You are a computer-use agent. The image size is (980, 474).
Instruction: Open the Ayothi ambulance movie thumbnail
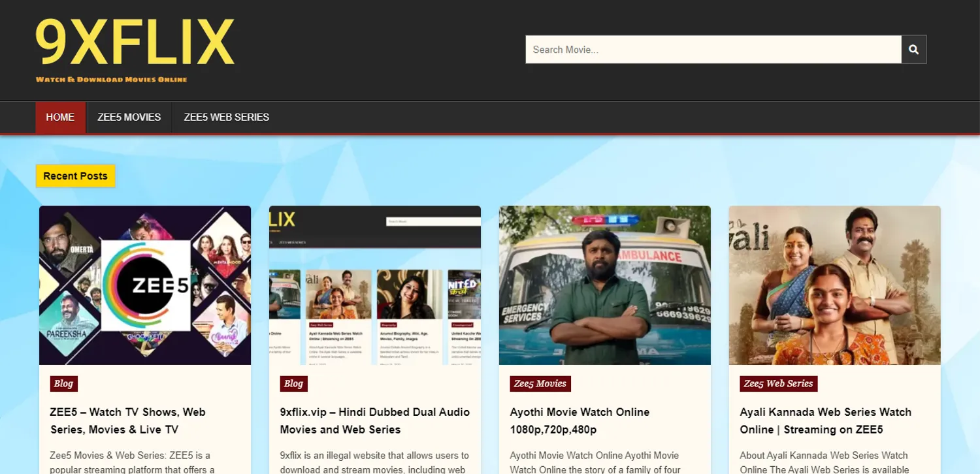[x=605, y=285]
